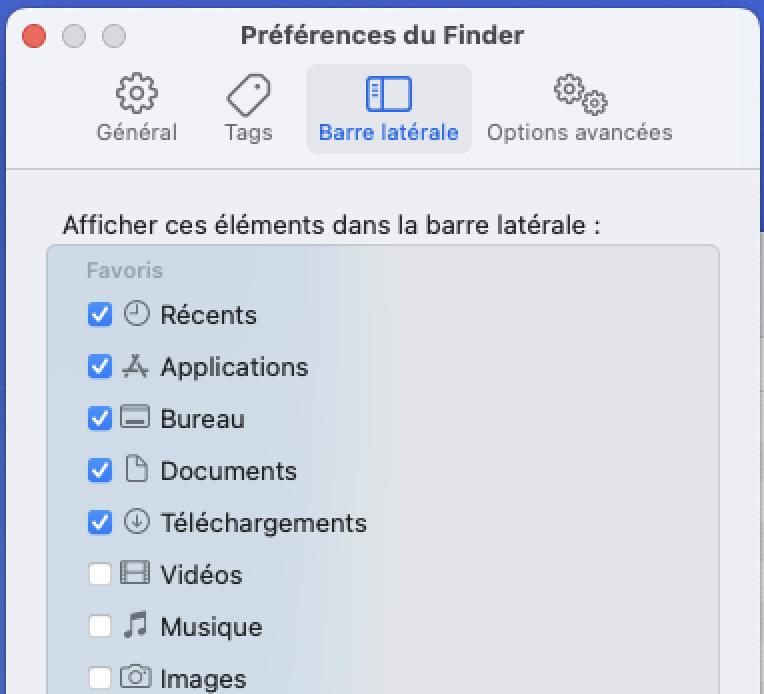764x694 pixels.
Task: Select the Tags label icon
Action: coord(248,95)
